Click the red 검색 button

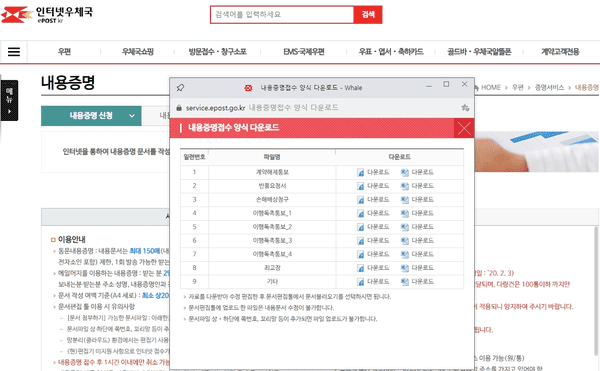click(368, 15)
